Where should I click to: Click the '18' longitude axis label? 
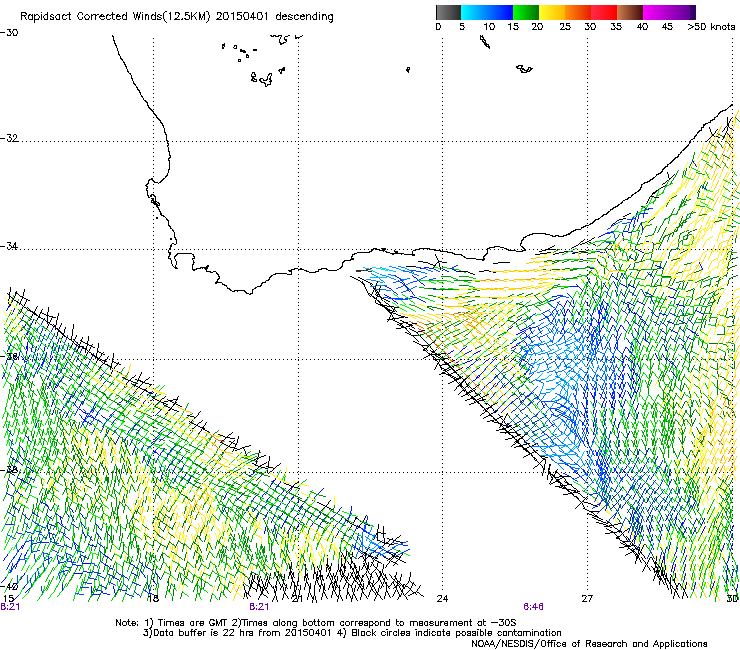[x=153, y=599]
